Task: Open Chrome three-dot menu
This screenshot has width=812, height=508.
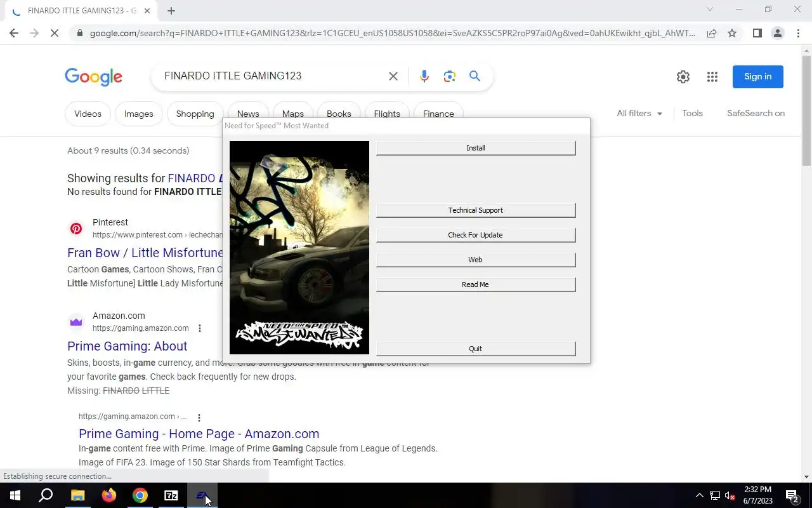Action: [797, 33]
